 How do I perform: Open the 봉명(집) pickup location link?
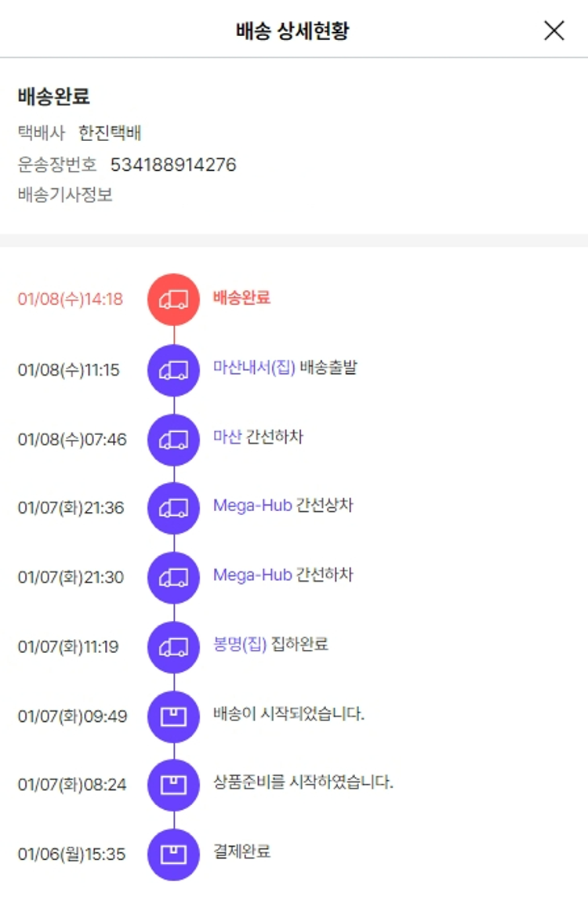(240, 644)
